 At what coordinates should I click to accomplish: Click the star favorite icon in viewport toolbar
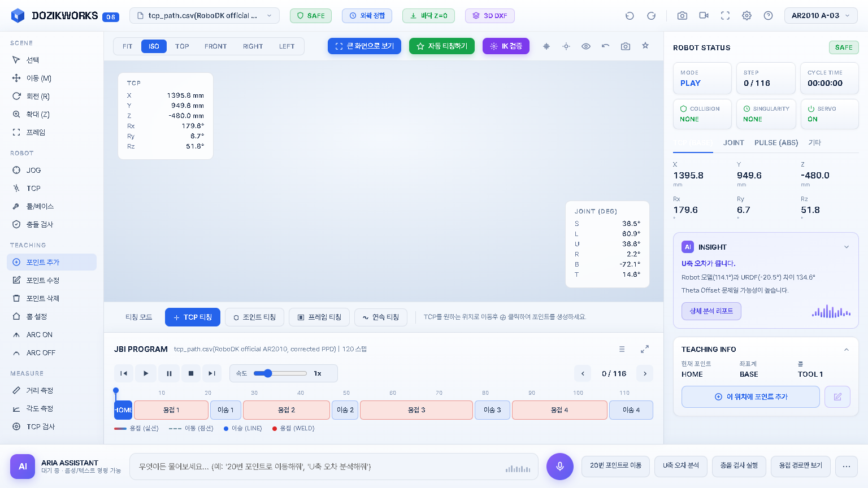(x=645, y=46)
